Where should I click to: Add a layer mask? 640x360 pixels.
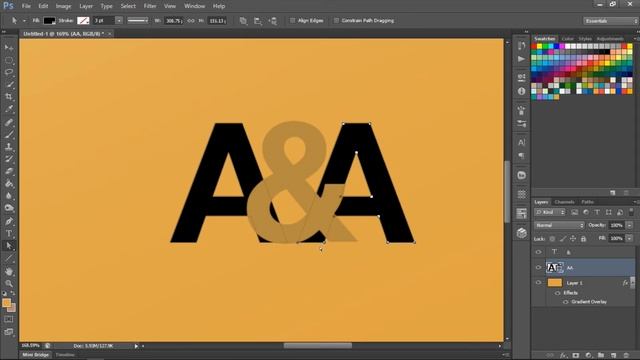point(576,356)
